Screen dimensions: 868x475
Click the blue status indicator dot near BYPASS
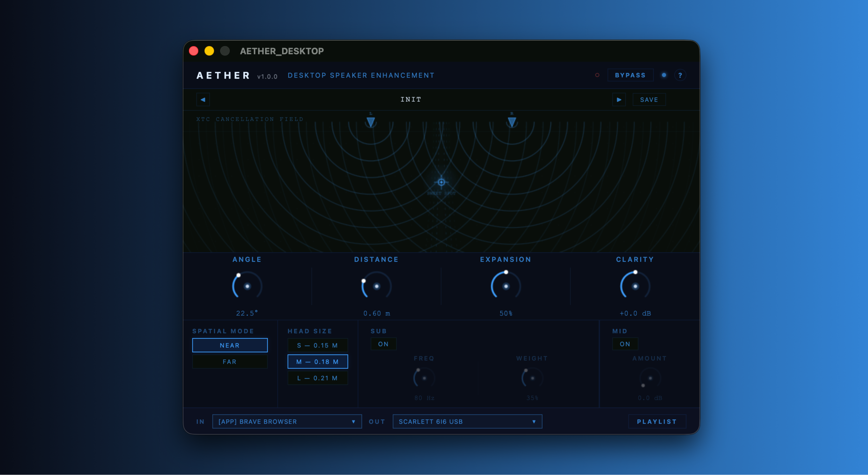[x=664, y=75]
